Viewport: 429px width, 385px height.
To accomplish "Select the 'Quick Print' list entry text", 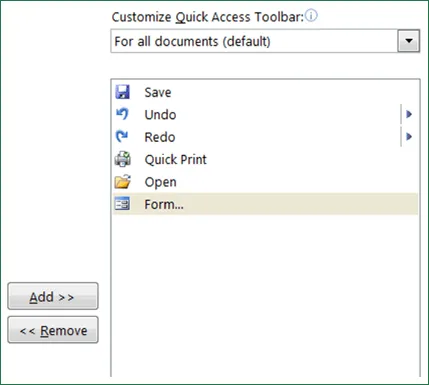I will pos(176,159).
